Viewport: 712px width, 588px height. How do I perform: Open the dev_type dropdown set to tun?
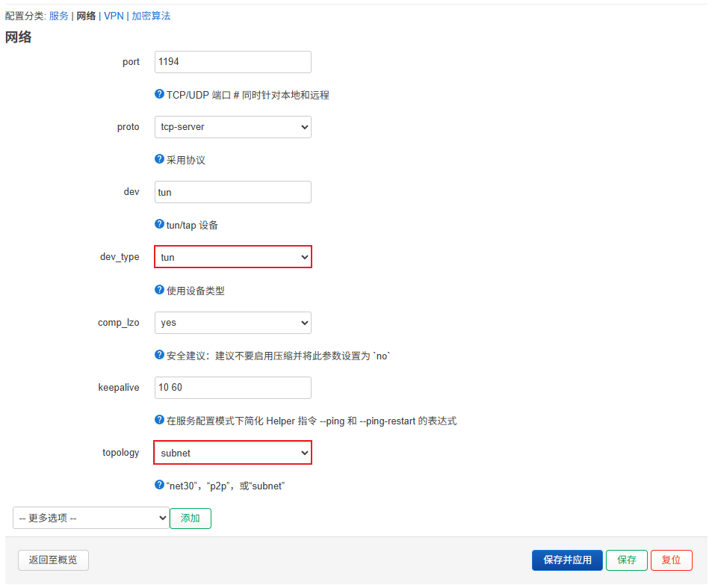(x=232, y=257)
